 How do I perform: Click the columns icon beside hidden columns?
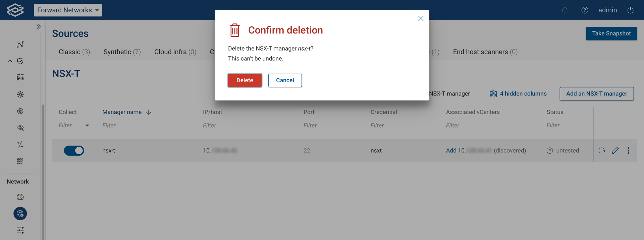tap(493, 94)
